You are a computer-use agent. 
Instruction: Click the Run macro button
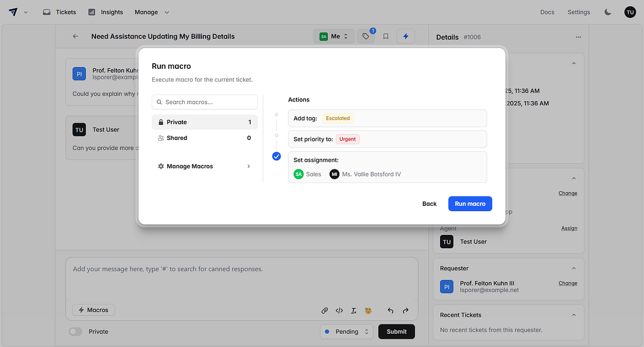click(470, 204)
